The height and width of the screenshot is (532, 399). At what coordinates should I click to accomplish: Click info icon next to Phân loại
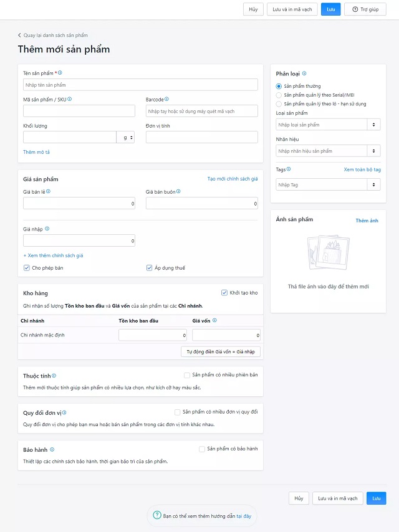coord(304,74)
